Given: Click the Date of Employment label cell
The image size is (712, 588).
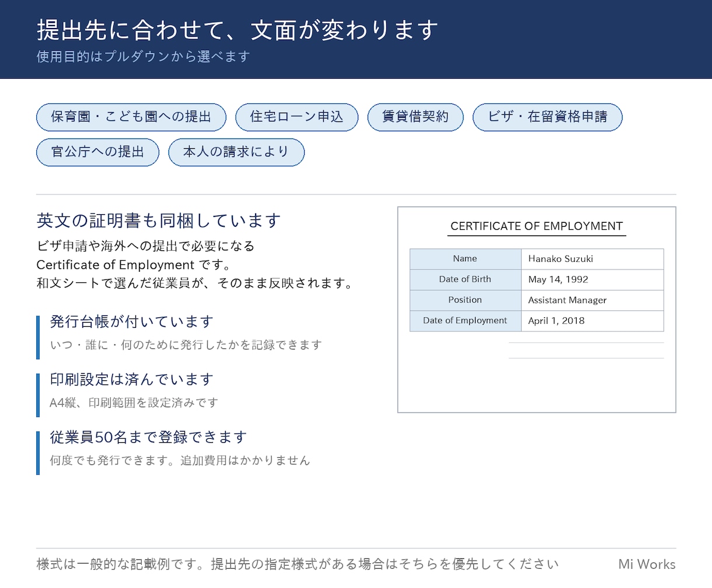Looking at the screenshot, I should pyautogui.click(x=465, y=321).
